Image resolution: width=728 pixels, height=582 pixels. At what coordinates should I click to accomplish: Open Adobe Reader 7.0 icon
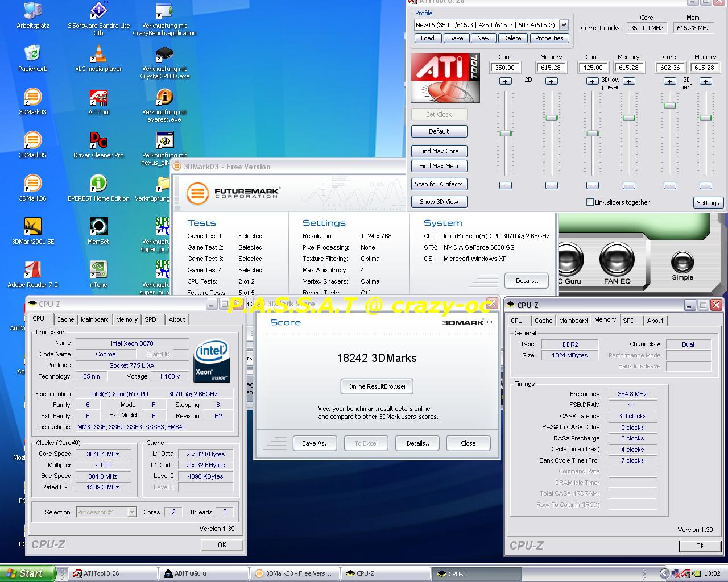coord(33,275)
